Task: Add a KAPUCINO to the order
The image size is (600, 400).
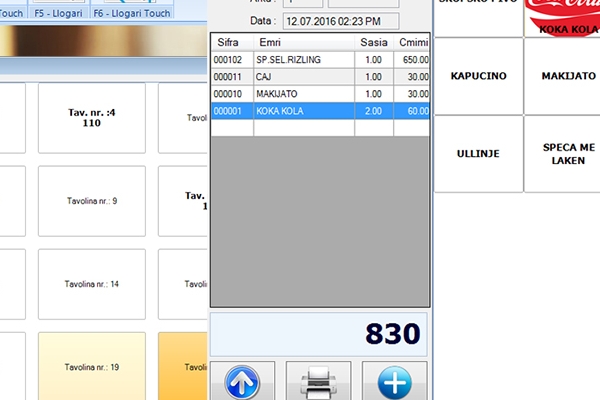Action: click(x=478, y=76)
